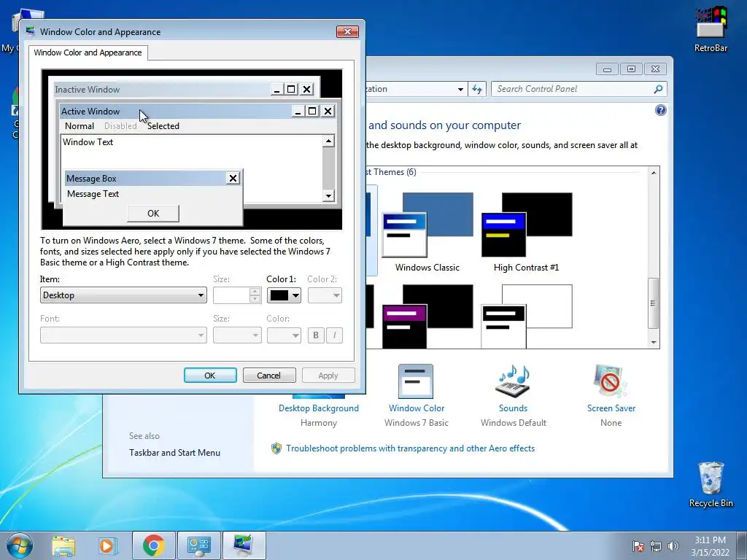747x560 pixels.
Task: Select the High Contrast #1 theme
Action: coord(527,233)
